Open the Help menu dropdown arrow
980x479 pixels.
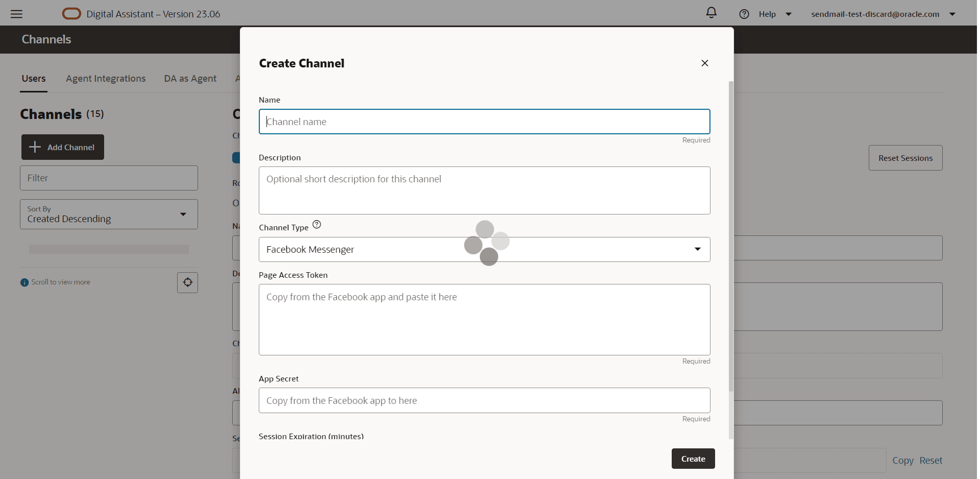coord(789,14)
